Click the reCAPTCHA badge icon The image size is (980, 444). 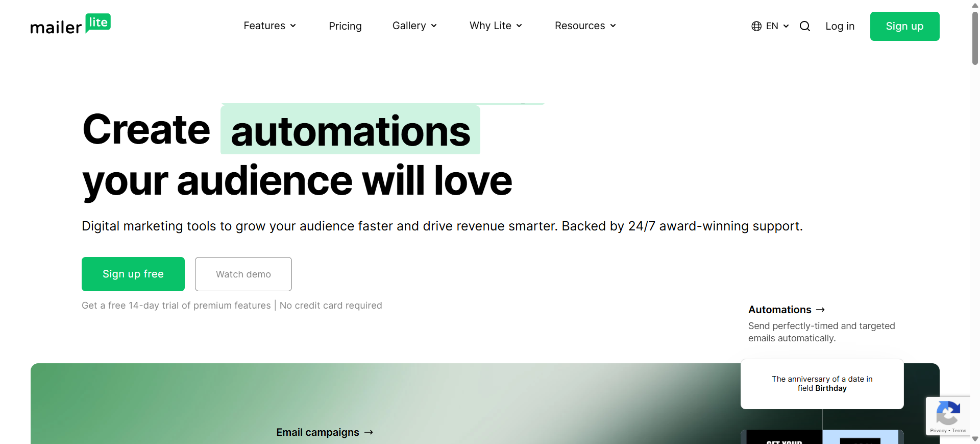pyautogui.click(x=948, y=413)
